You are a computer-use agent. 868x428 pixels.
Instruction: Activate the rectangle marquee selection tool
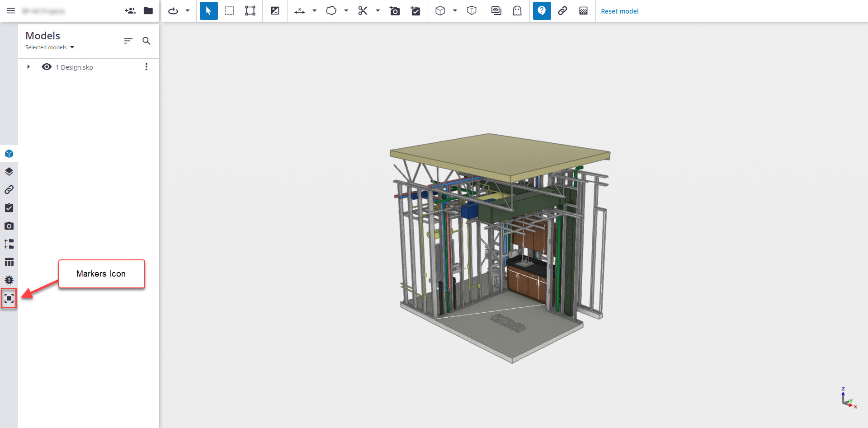(230, 11)
